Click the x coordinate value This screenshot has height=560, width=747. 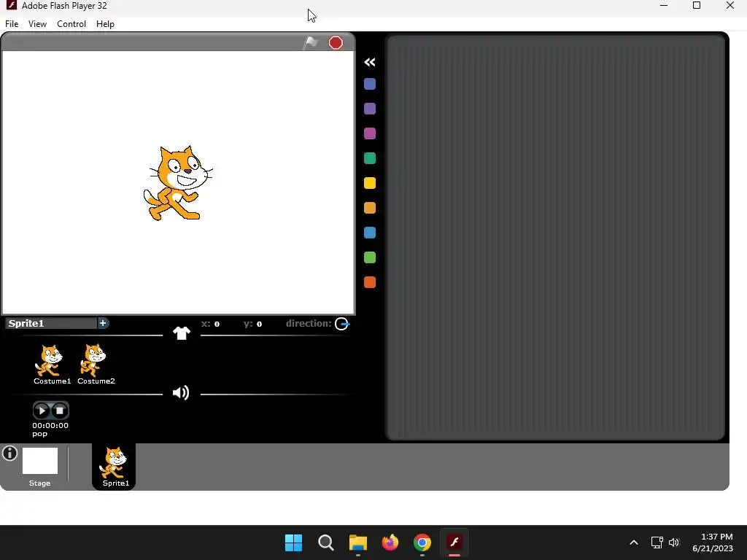click(217, 324)
